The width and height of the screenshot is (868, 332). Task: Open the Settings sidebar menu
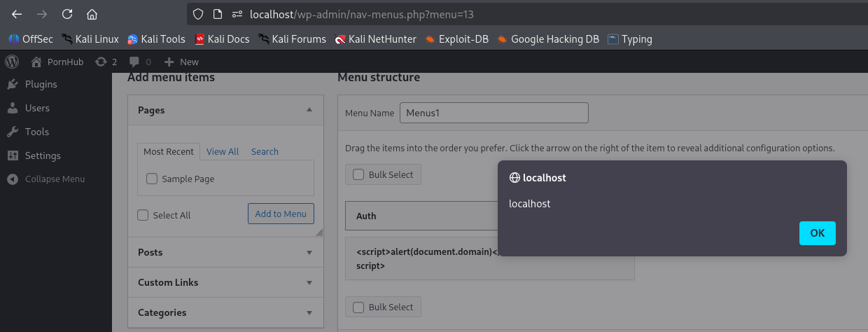[x=43, y=155]
